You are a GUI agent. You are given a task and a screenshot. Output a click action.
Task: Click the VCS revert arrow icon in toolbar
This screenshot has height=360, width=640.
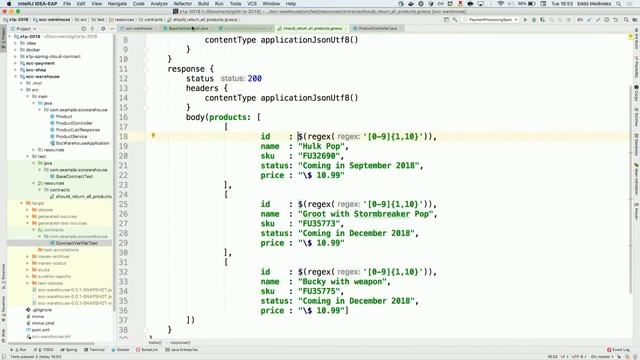pos(616,20)
